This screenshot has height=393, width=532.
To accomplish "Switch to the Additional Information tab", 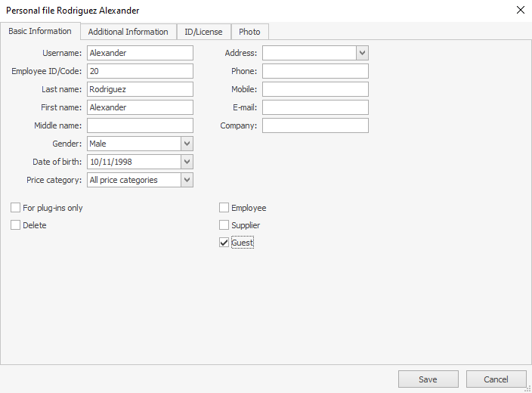I will tap(128, 32).
